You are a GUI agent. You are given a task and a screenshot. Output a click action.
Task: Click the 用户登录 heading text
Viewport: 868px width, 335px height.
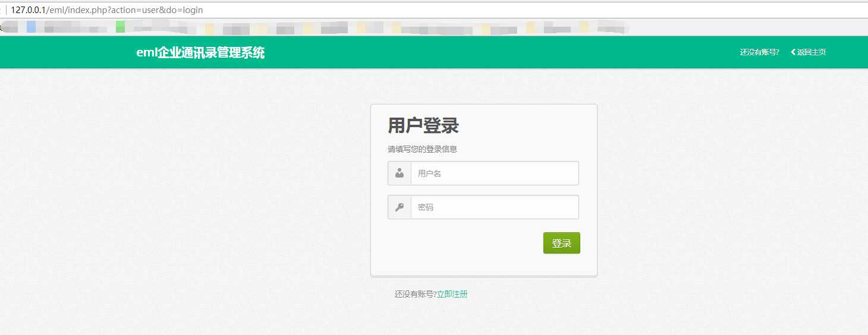click(423, 126)
